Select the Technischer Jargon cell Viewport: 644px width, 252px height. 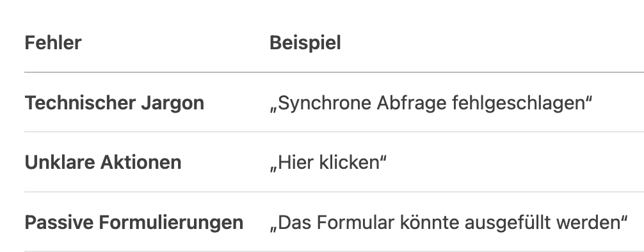point(114,103)
